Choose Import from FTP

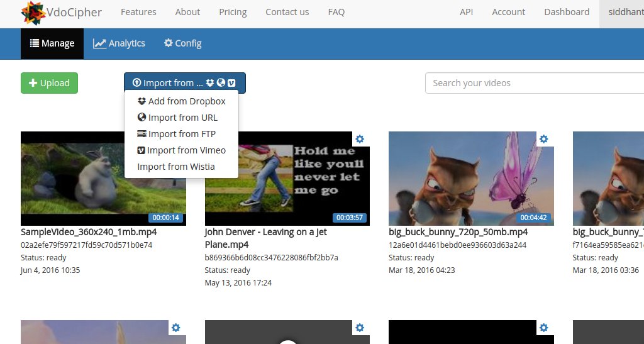tap(181, 134)
